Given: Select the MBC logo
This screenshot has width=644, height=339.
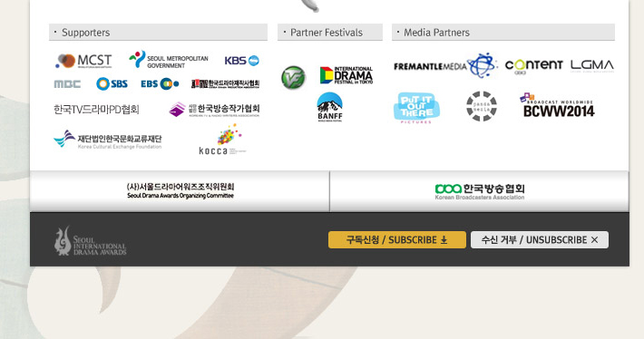Looking at the screenshot, I should click(x=67, y=84).
